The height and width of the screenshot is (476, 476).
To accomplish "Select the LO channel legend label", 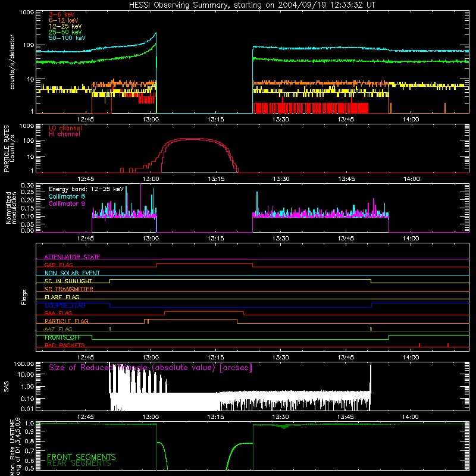I will pos(65,128).
